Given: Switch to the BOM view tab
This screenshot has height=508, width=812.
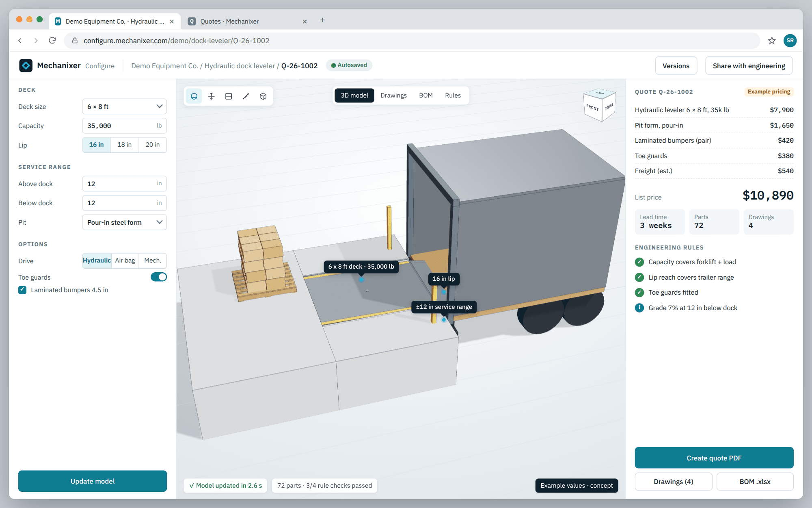Looking at the screenshot, I should [426, 96].
